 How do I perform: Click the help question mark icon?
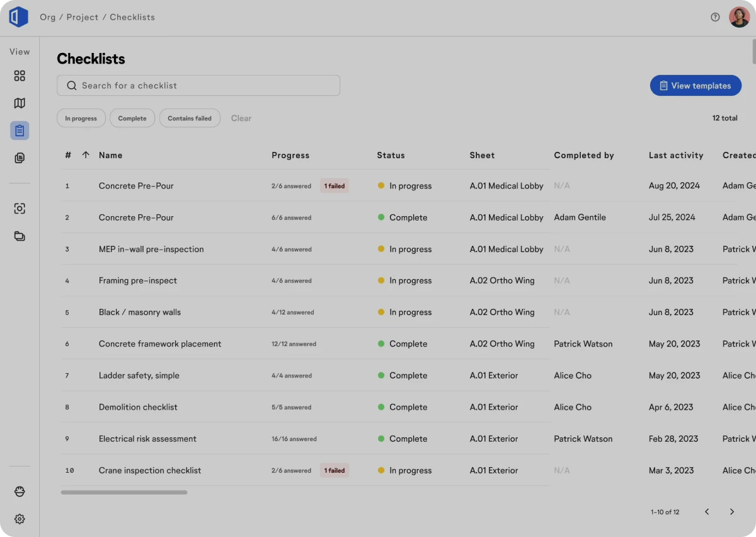(x=715, y=17)
